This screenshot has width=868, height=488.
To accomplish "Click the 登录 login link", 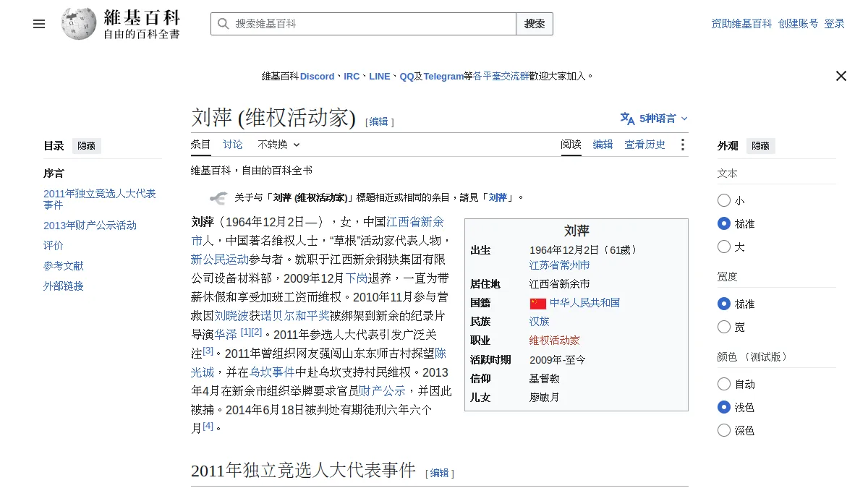I will point(835,24).
